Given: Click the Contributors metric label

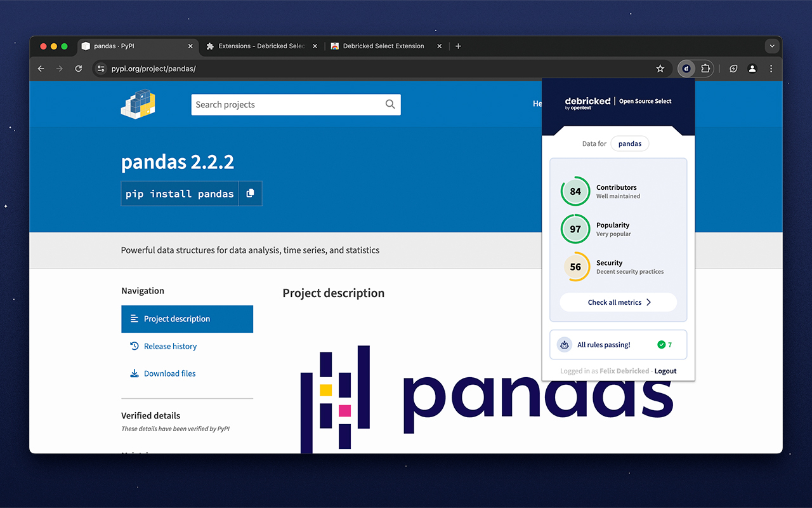Looking at the screenshot, I should coord(617,187).
